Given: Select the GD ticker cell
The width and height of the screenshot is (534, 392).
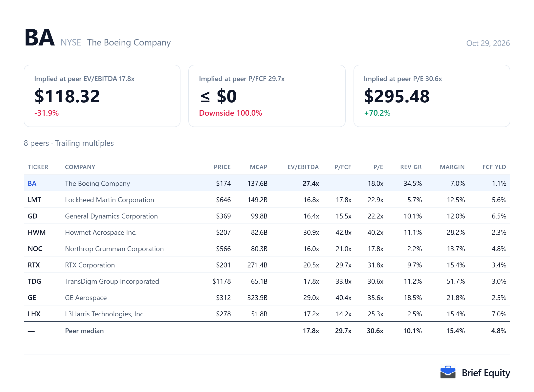Looking at the screenshot, I should click(x=32, y=216).
